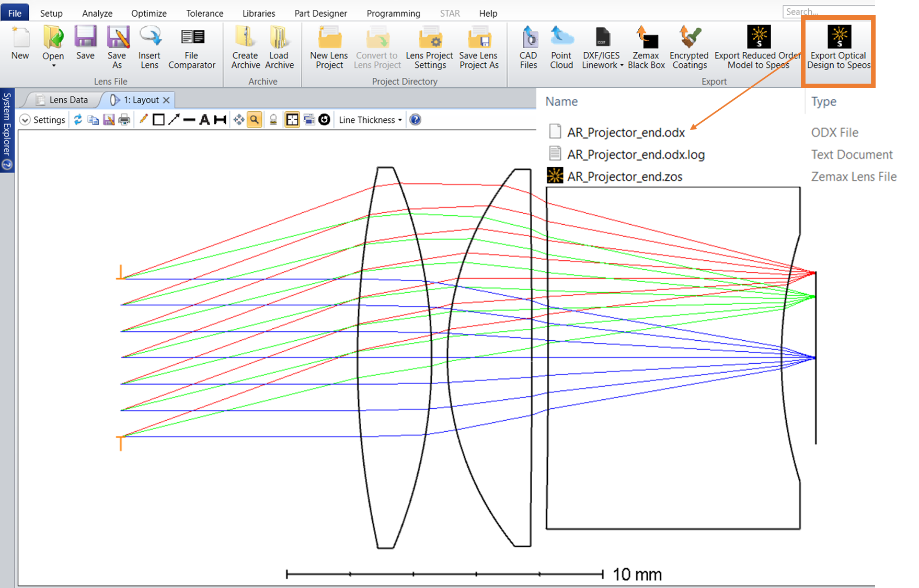Expand the Layout Settings chevron

tap(25, 120)
